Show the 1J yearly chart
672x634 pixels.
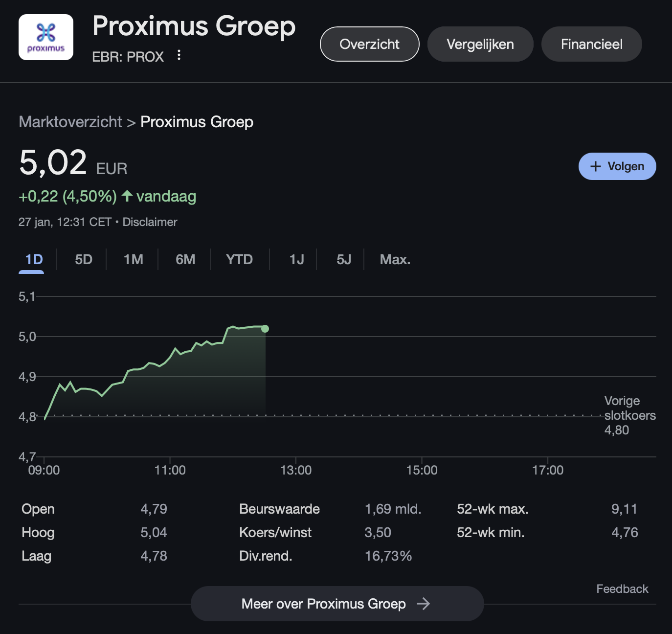click(296, 259)
